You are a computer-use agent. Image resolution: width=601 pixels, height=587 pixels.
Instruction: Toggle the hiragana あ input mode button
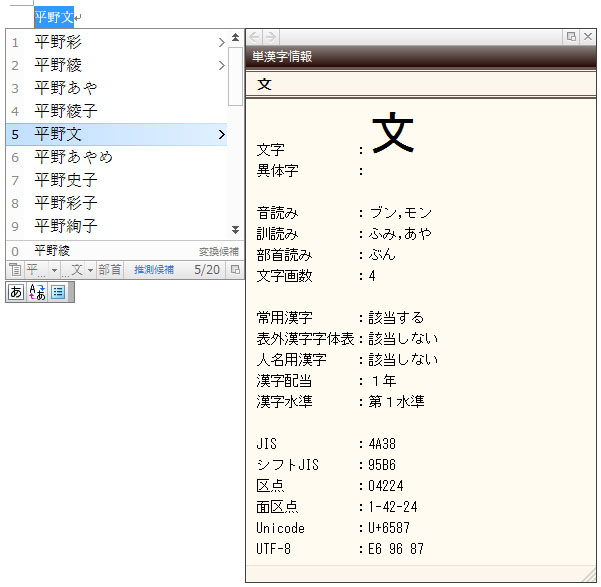click(x=16, y=292)
